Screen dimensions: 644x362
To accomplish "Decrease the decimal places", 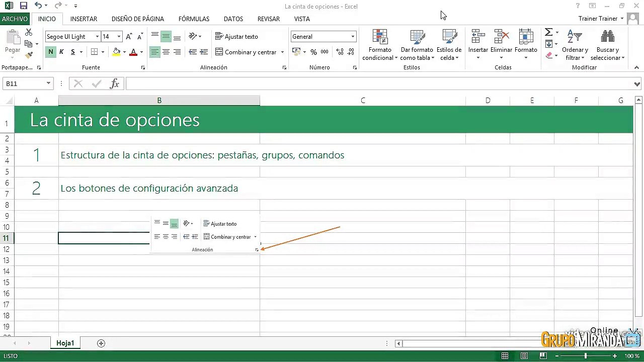I will pos(351,52).
